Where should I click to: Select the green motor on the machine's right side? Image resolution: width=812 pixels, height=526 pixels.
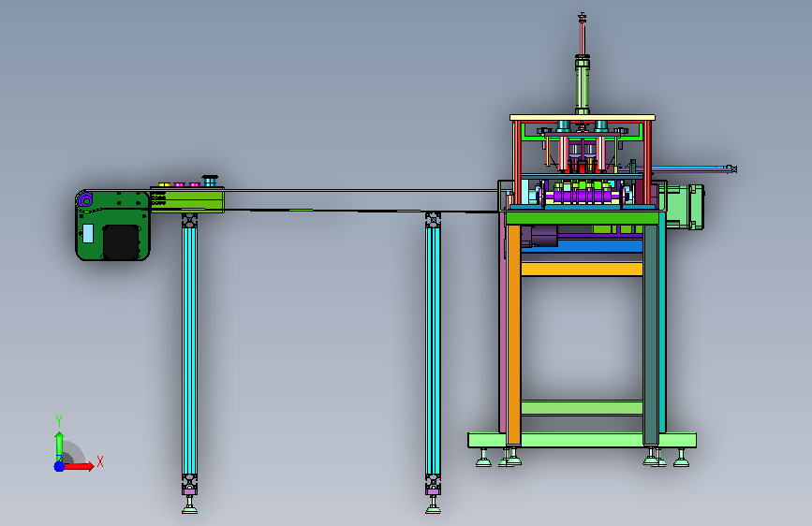[x=685, y=207]
